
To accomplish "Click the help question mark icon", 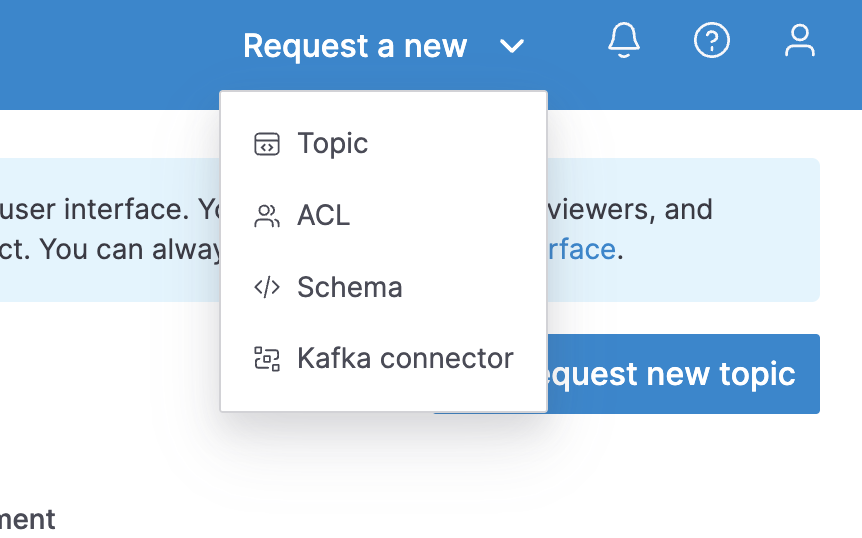I will pos(712,41).
